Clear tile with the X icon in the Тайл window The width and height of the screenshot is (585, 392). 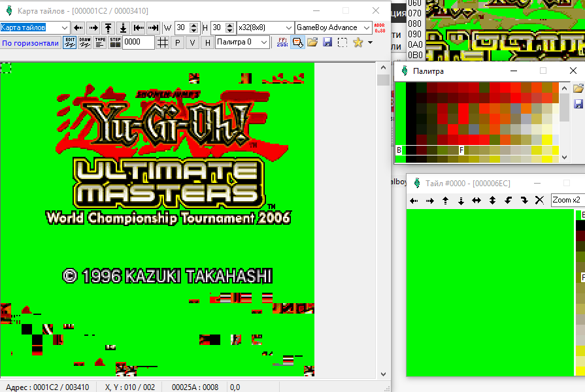[539, 201]
